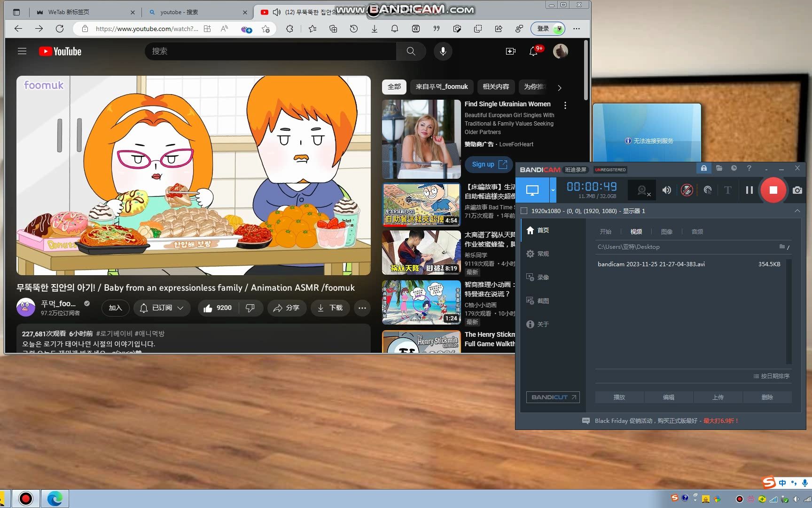The height and width of the screenshot is (508, 812).
Task: Open Bandicam scheduled recording clock icon
Action: [734, 168]
